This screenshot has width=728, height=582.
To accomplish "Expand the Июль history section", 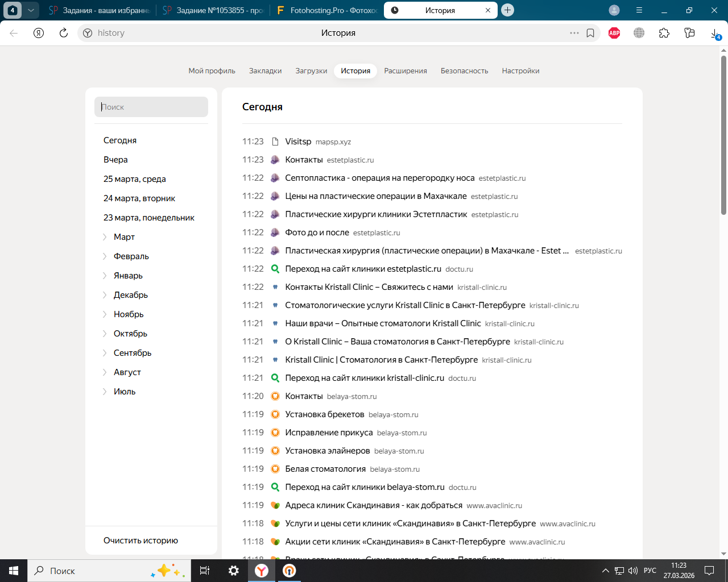I will [x=105, y=392].
